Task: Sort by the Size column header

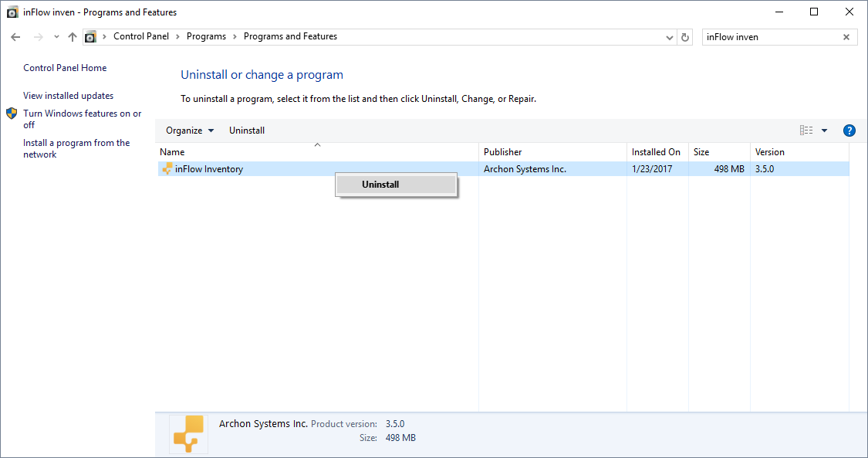Action: click(x=719, y=151)
